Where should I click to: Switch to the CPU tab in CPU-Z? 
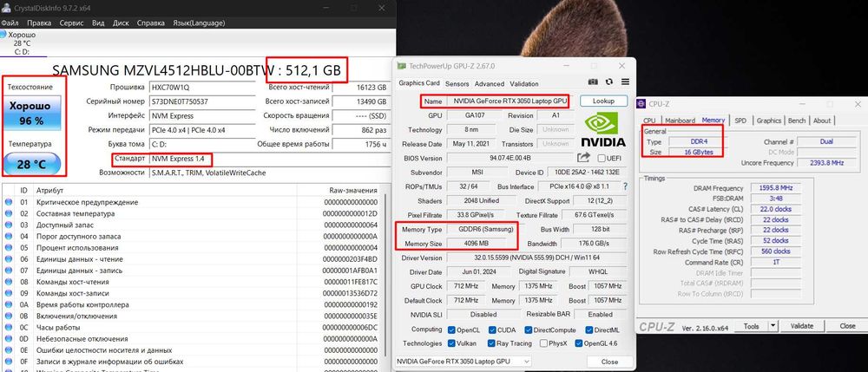pos(649,121)
